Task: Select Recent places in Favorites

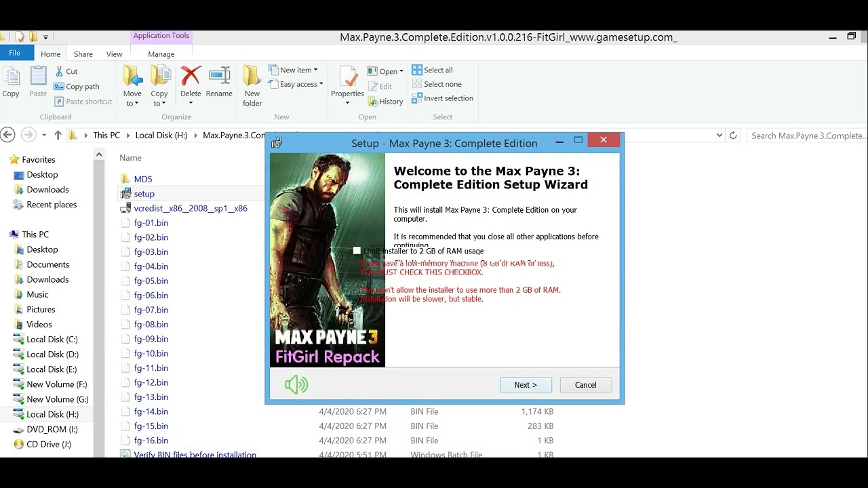Action: [x=52, y=205]
